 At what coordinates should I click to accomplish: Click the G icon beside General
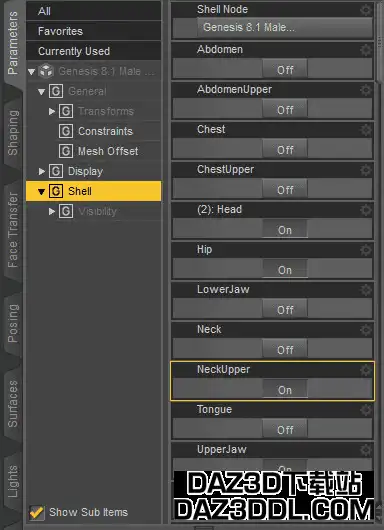tap(56, 91)
